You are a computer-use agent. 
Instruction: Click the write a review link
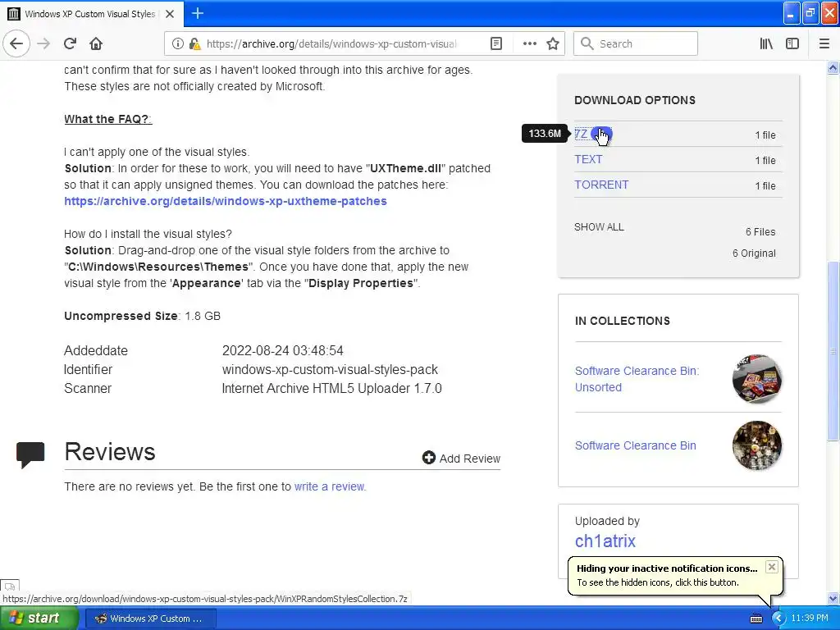tap(329, 486)
